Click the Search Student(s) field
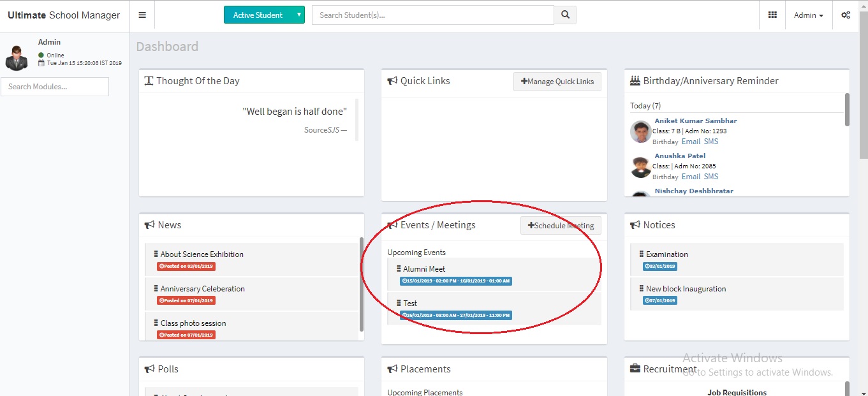The width and height of the screenshot is (868, 396). pyautogui.click(x=433, y=15)
